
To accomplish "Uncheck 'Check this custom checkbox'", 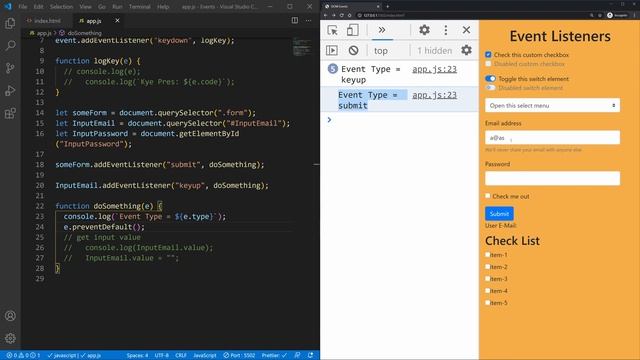I will 488,55.
